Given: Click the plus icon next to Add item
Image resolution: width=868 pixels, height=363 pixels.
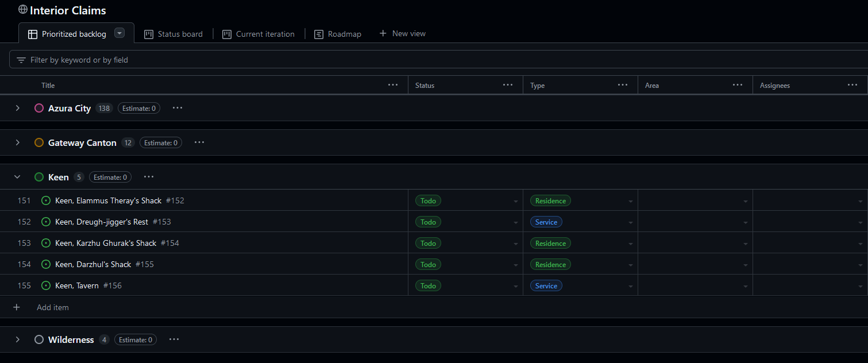Looking at the screenshot, I should [x=17, y=307].
